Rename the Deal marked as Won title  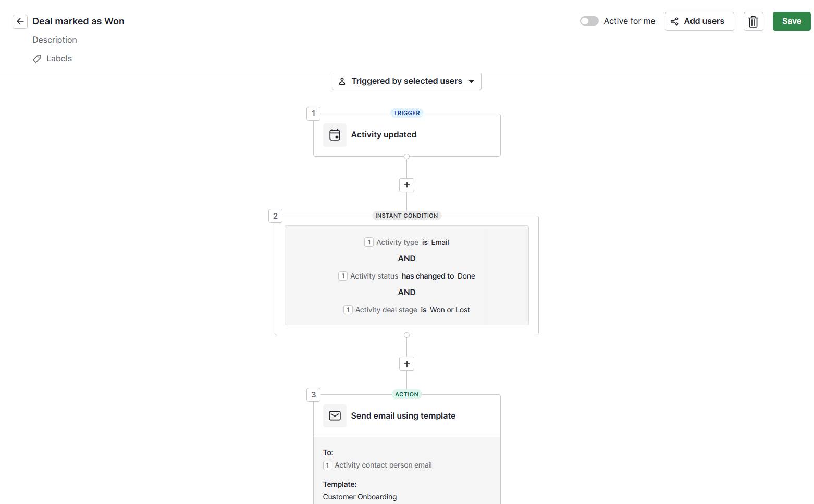click(x=78, y=21)
